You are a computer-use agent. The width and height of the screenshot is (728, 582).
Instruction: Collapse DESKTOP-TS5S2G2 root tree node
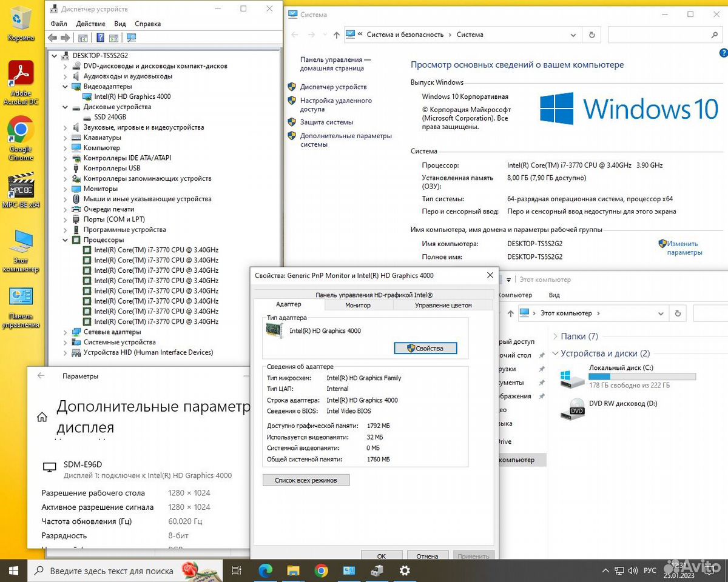tap(55, 56)
